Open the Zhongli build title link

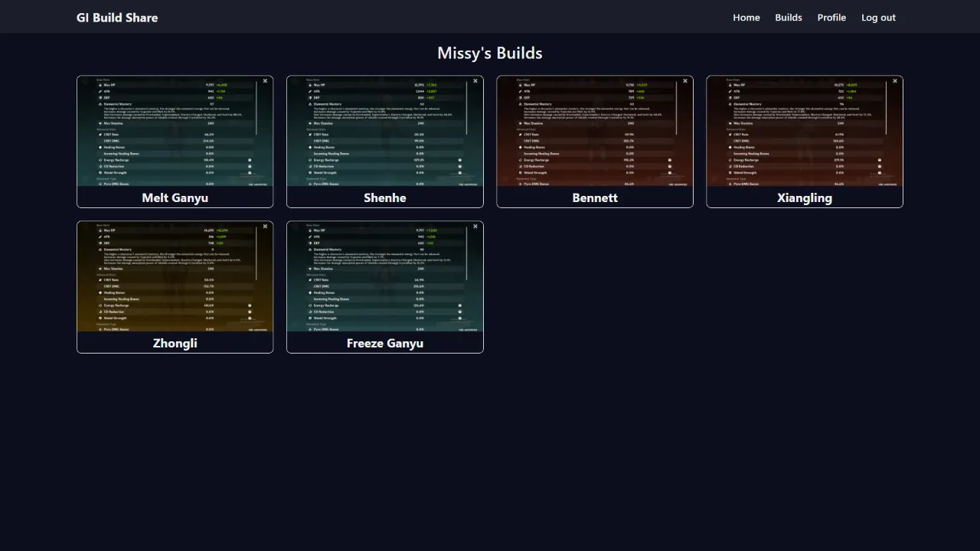[175, 343]
